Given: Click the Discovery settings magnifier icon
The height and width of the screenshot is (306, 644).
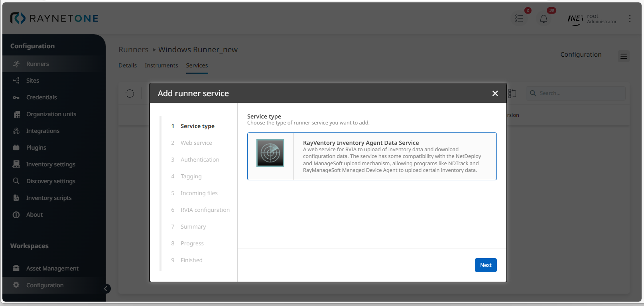Looking at the screenshot, I should point(16,181).
